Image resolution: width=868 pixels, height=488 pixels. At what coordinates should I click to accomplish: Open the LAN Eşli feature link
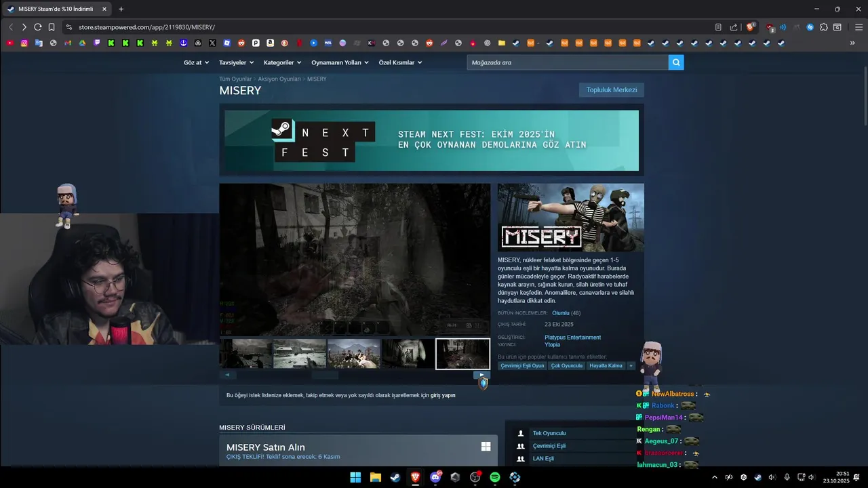(543, 458)
